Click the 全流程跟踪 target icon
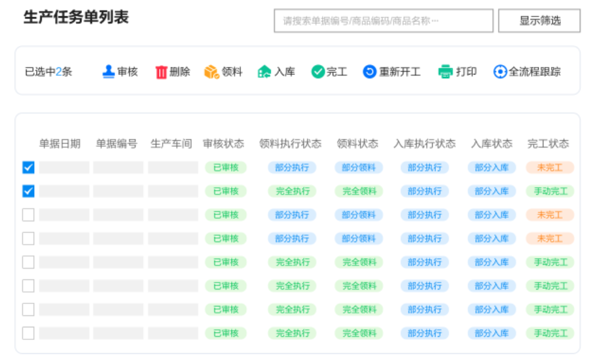The width and height of the screenshot is (590, 364). [x=500, y=71]
